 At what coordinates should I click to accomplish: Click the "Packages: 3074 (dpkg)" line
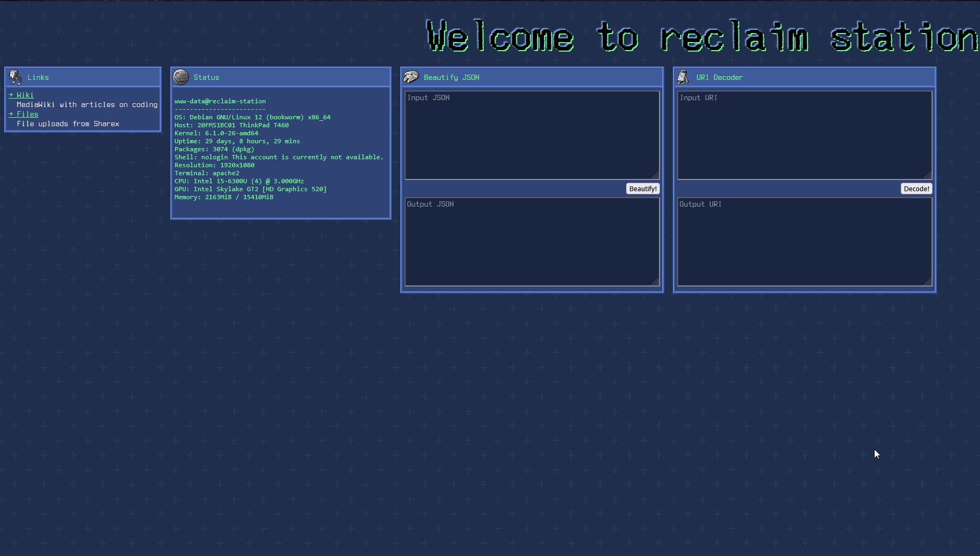(215, 149)
